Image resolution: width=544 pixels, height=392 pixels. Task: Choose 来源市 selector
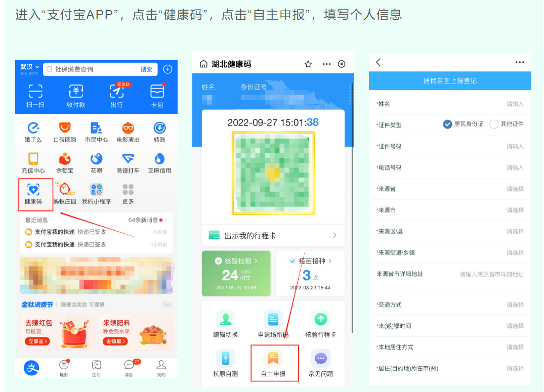point(450,210)
